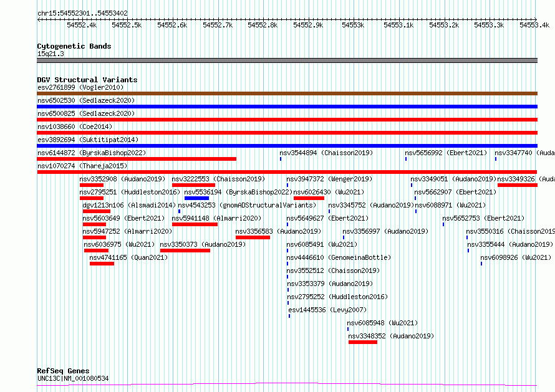Select nsv2795252 (Huddleston2016) label
Screen dimensions: 555x392
point(337,297)
